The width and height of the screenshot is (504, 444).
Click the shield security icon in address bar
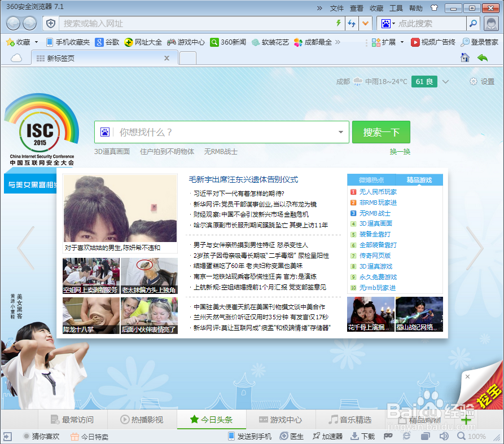point(51,24)
